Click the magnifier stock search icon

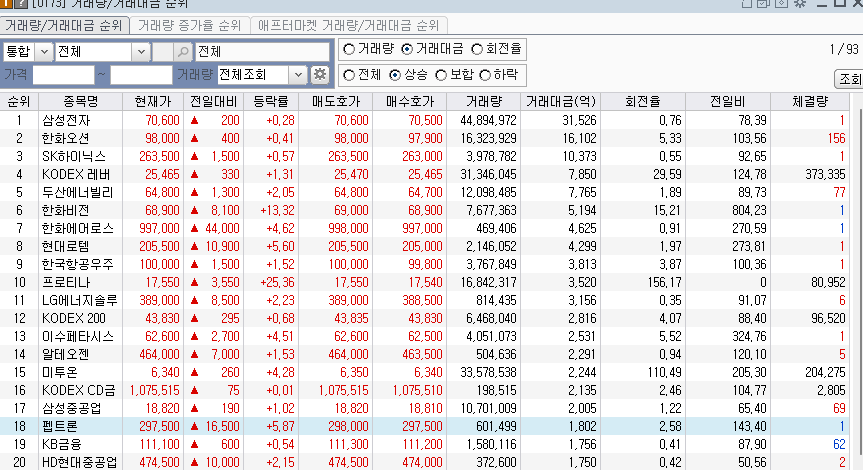(x=183, y=52)
